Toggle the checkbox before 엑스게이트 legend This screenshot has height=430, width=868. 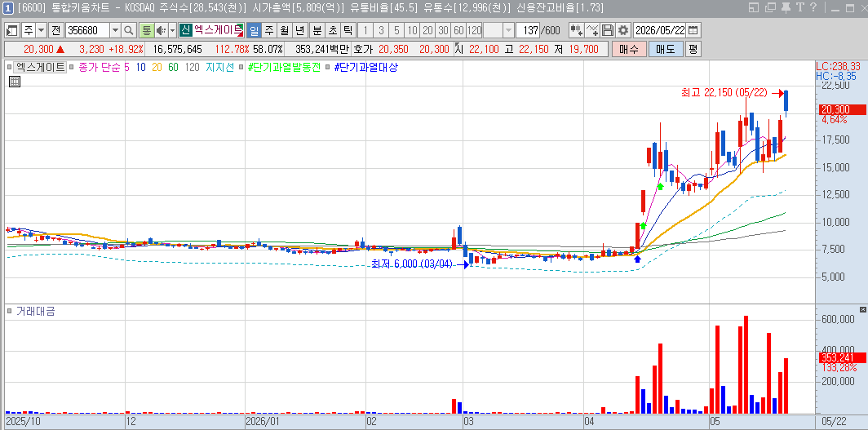9,68
